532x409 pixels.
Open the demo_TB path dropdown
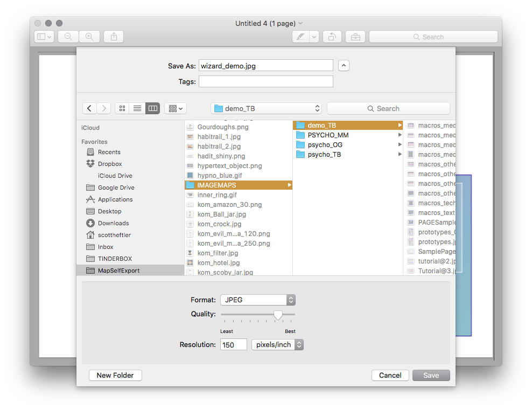point(265,108)
